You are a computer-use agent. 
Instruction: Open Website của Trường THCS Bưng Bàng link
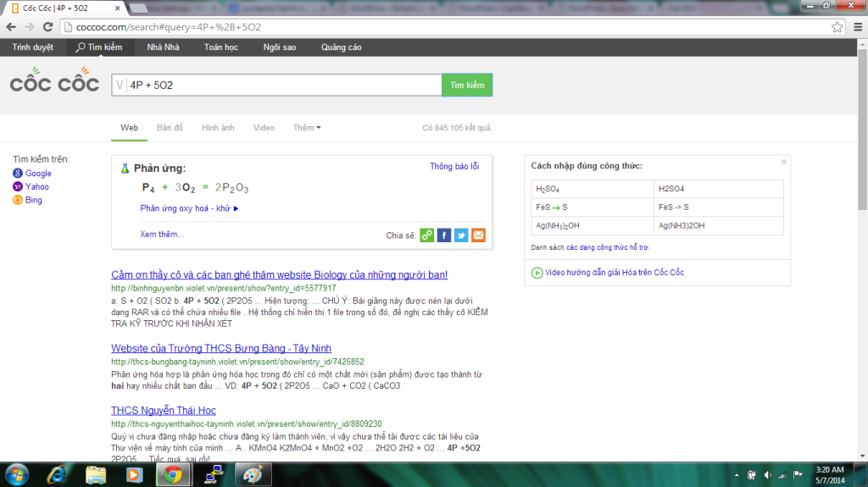(x=221, y=348)
